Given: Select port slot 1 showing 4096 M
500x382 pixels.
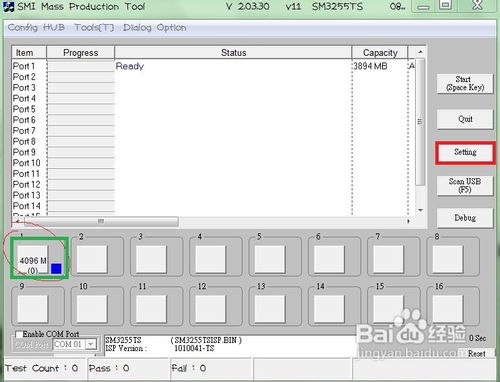Looking at the screenshot, I should pos(33,260).
